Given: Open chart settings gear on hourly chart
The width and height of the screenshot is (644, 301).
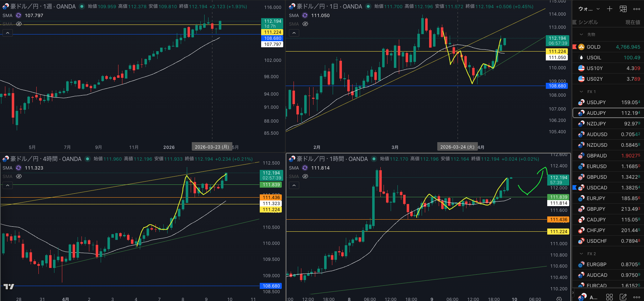Looking at the screenshot, I should click(x=559, y=299).
